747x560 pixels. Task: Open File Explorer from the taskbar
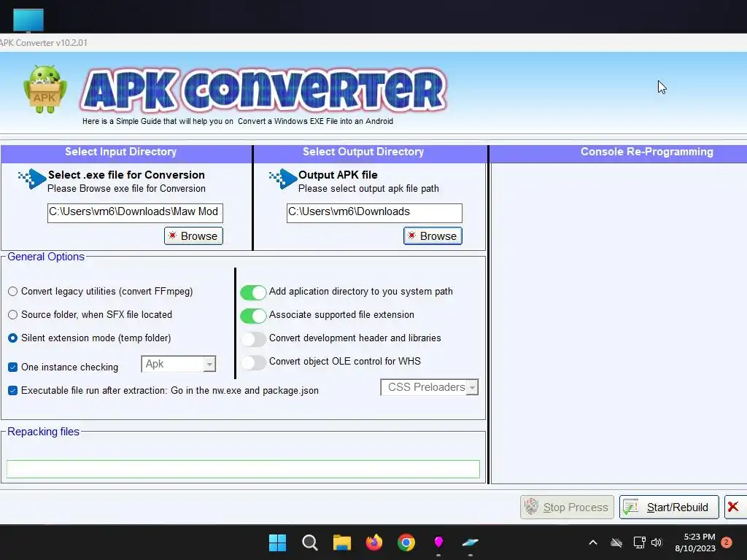tap(341, 542)
